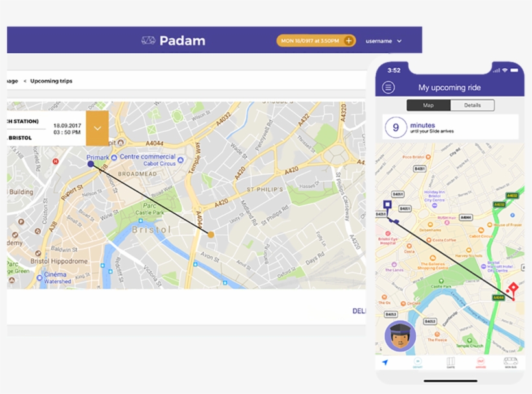Open the username dropdown menu
Viewport: 532px width, 394px height.
383,41
